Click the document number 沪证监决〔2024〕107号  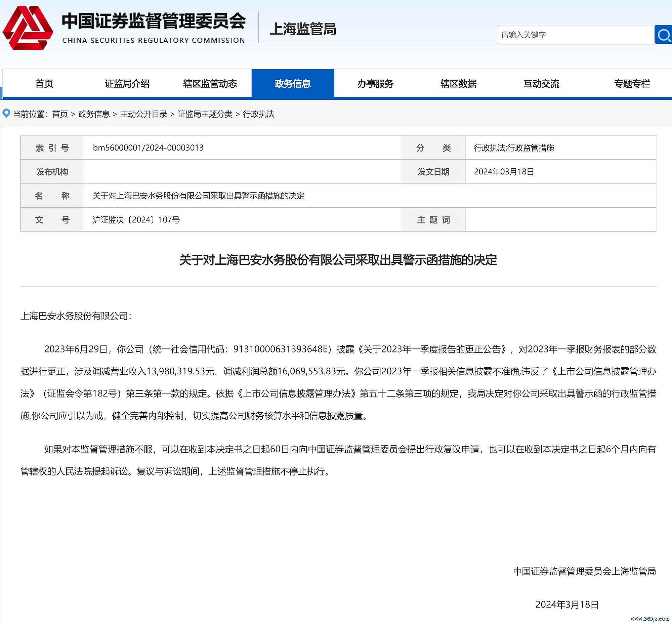click(x=136, y=220)
